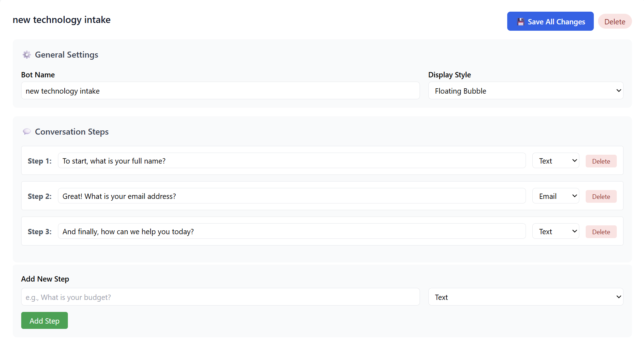Click the Add New Step text input
The image size is (644, 343).
click(220, 297)
